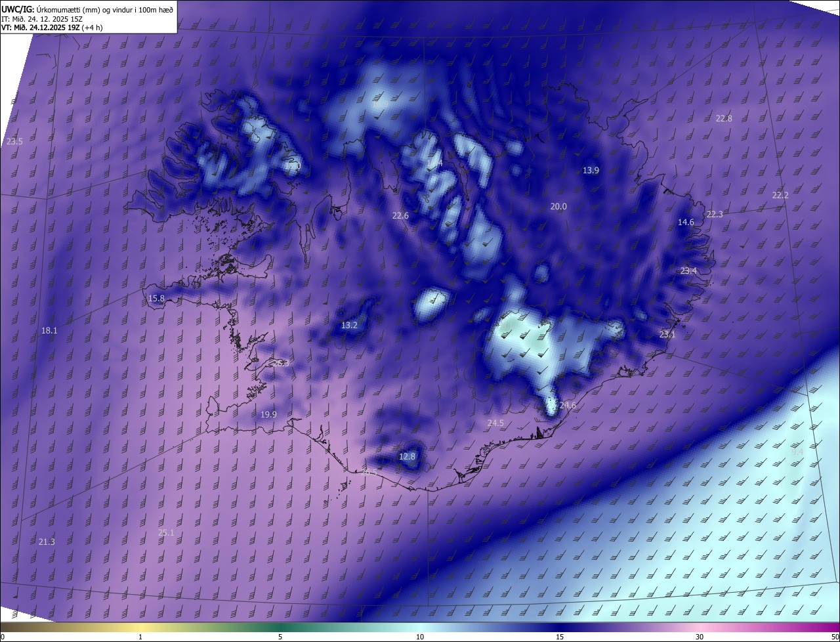Click the 10 tick on the color scale
Screen dimensions: 840x642
[x=420, y=637]
